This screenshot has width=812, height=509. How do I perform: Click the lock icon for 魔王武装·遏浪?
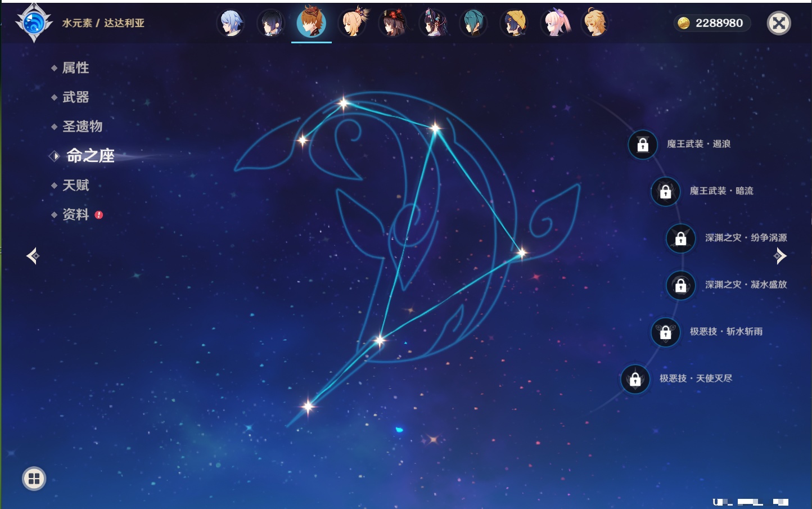pos(643,145)
